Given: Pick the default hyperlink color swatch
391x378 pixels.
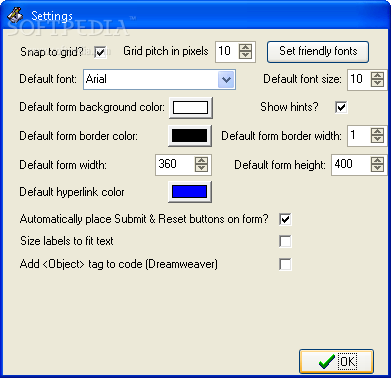Looking at the screenshot, I should coord(190,192).
